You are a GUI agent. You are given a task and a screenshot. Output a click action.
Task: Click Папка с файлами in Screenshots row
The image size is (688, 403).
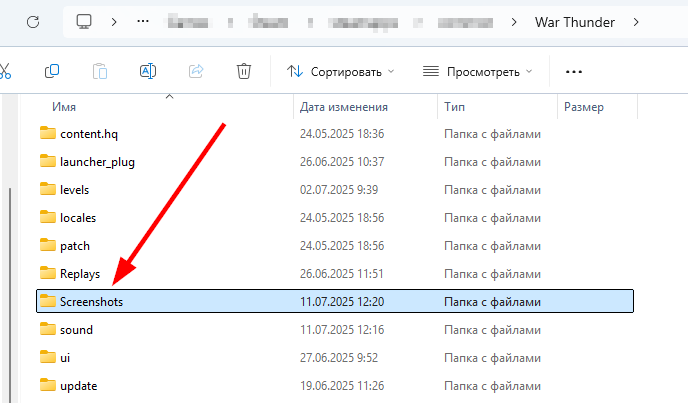(x=492, y=302)
